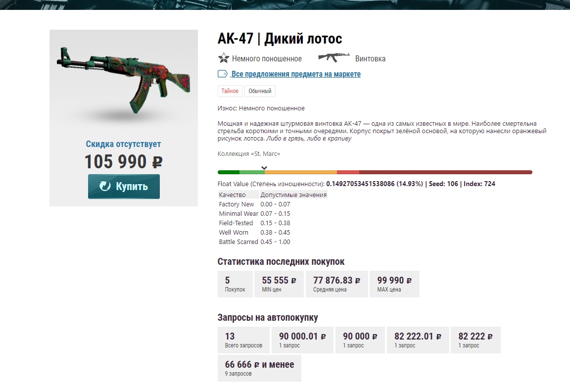The height and width of the screenshot is (392, 570).
Task: Click the item title AK-47 | Дикий лотос
Action: pyautogui.click(x=280, y=39)
